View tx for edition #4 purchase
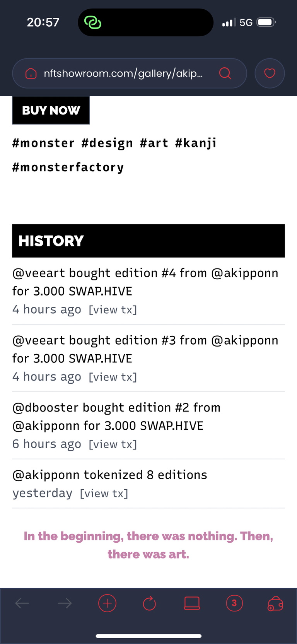This screenshot has height=644, width=297. click(113, 310)
